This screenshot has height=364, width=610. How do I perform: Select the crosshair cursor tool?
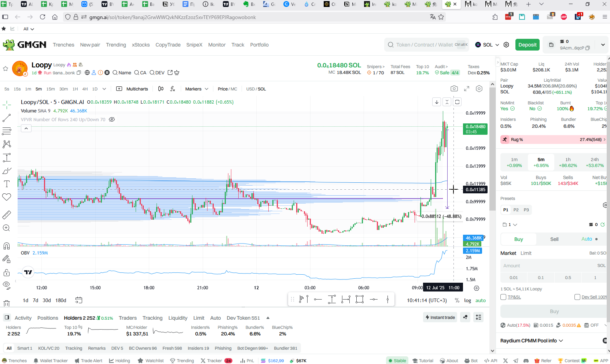pos(7,105)
